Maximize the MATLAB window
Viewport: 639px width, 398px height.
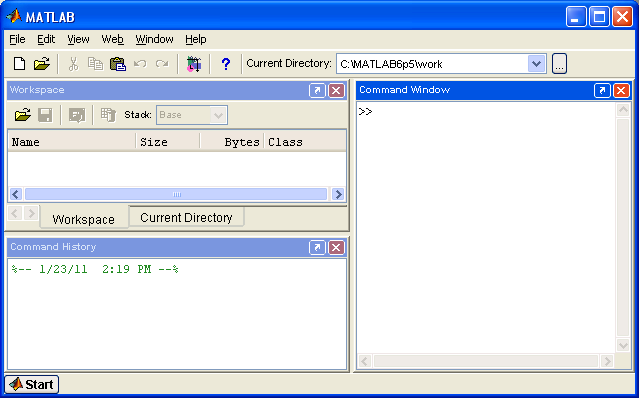point(599,17)
